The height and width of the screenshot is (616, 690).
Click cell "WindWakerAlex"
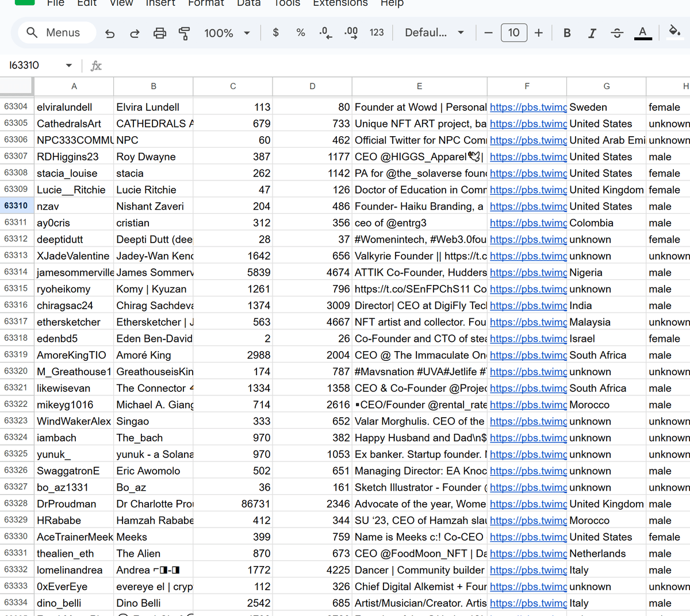[74, 421]
